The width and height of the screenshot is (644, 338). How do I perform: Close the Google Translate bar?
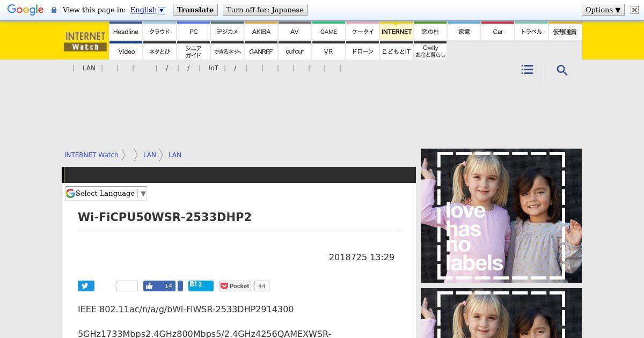(x=634, y=10)
